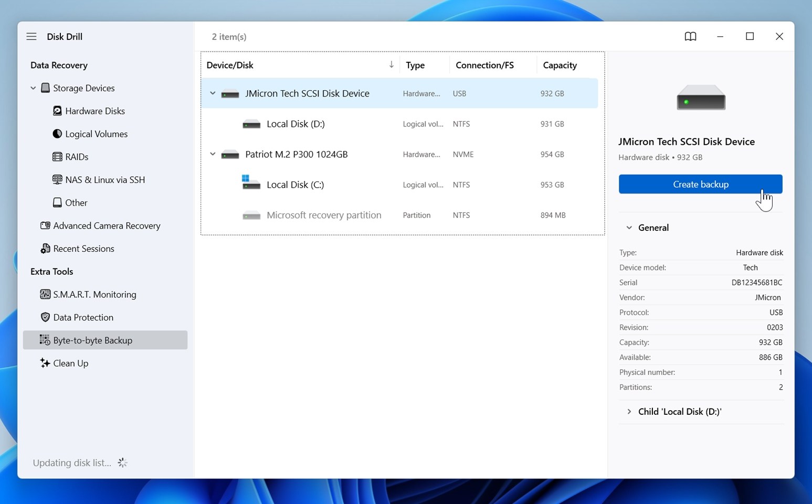Image resolution: width=812 pixels, height=504 pixels.
Task: Open NAS & Linux via SSH
Action: [x=104, y=180]
